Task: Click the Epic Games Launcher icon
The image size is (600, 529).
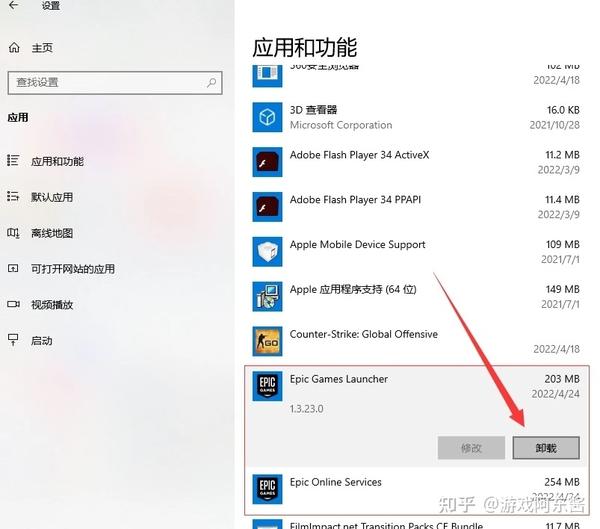Action: click(x=267, y=386)
